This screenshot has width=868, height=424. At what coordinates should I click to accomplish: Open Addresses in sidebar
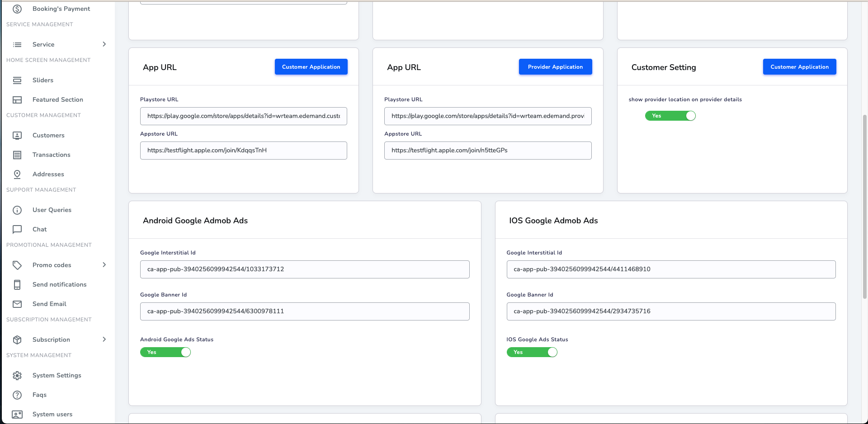point(48,174)
